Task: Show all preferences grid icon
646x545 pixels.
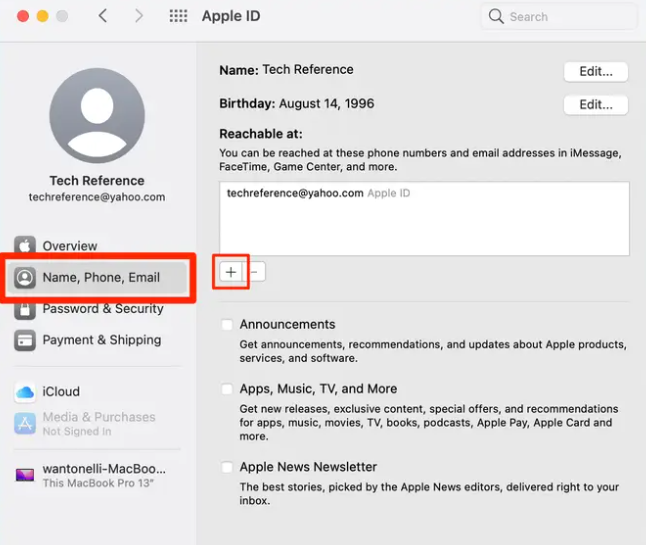Action: [178, 16]
